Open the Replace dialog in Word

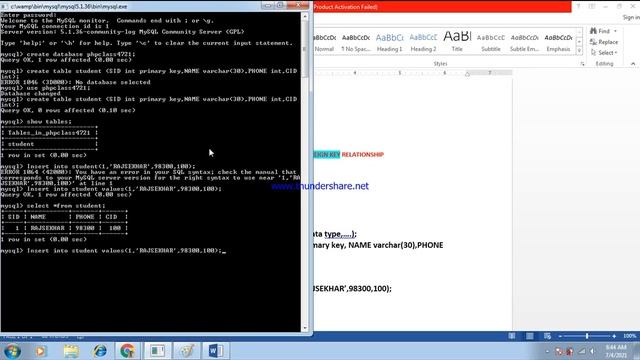[x=604, y=42]
